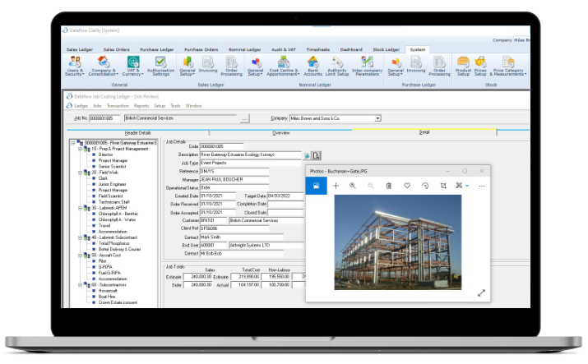Switch to the Timesheets ribbon tab
This screenshot has width=588, height=364.
(318, 49)
